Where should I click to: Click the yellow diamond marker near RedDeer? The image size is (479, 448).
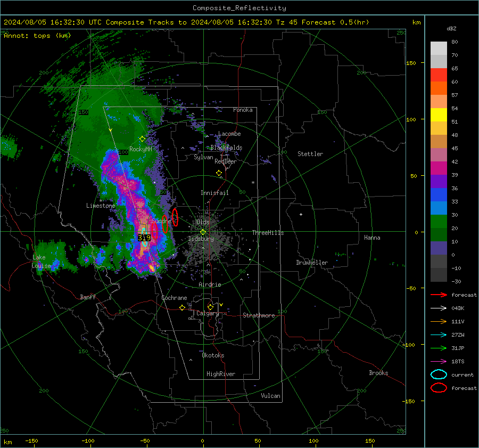point(219,173)
